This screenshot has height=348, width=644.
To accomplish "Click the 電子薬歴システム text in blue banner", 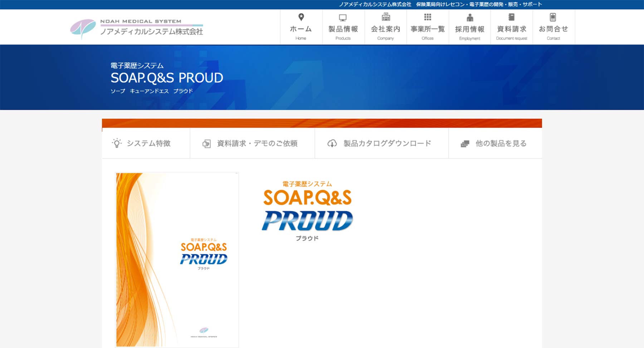I will (x=137, y=65).
